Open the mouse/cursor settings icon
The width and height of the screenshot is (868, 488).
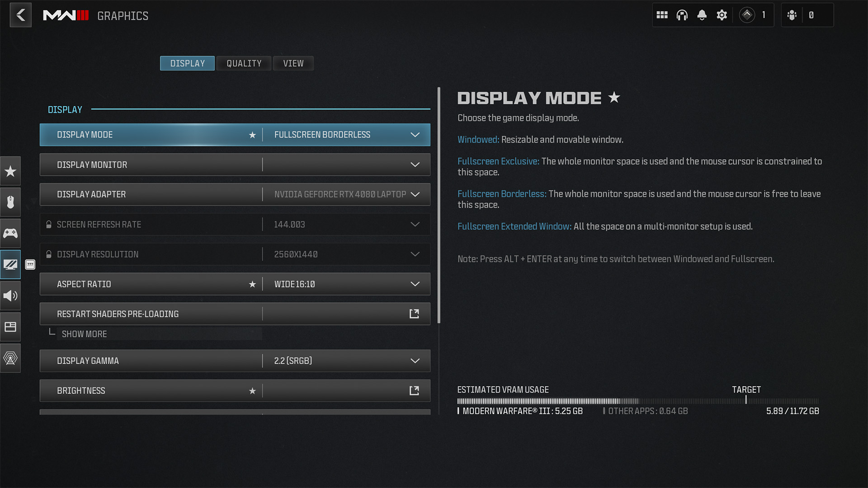point(11,202)
